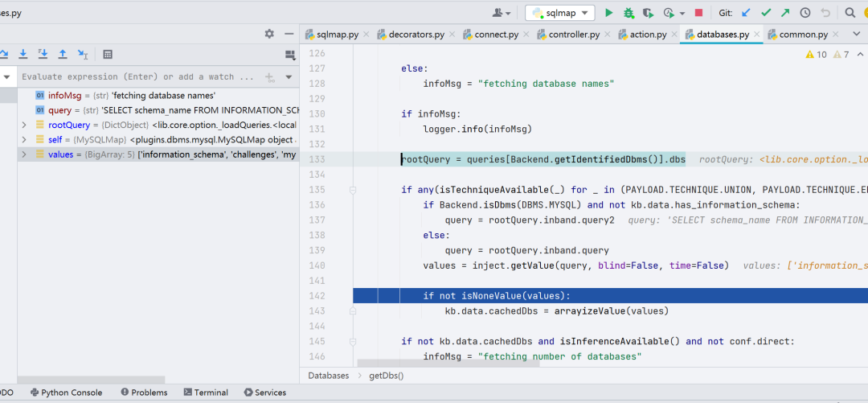Click the Evaluate Expression calculator icon
The width and height of the screenshot is (868, 403).
108,55
